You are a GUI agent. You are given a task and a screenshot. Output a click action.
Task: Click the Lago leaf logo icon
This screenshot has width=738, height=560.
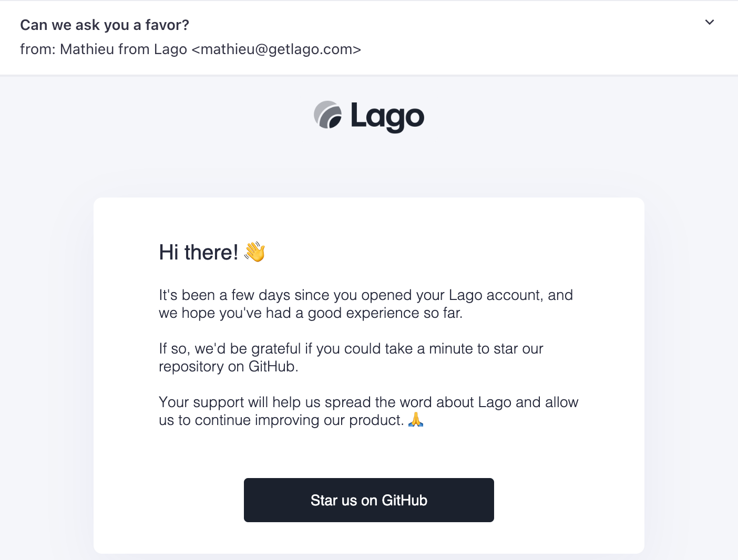pos(328,115)
